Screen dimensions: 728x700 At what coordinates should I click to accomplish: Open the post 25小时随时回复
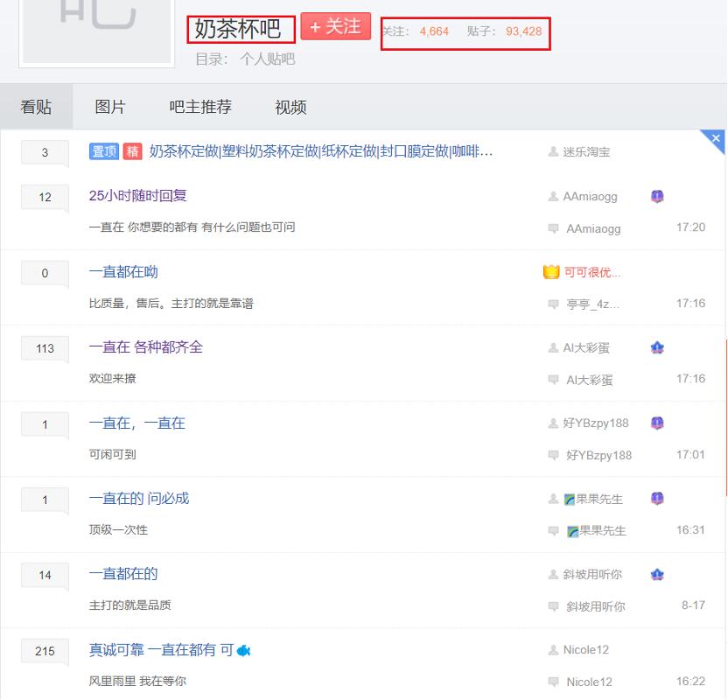point(138,195)
